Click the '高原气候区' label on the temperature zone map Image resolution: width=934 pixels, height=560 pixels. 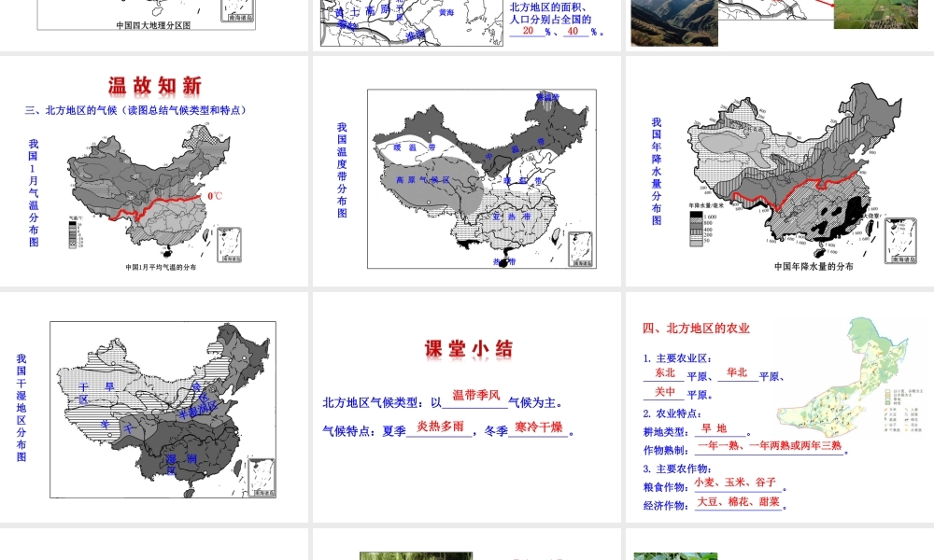(x=423, y=179)
